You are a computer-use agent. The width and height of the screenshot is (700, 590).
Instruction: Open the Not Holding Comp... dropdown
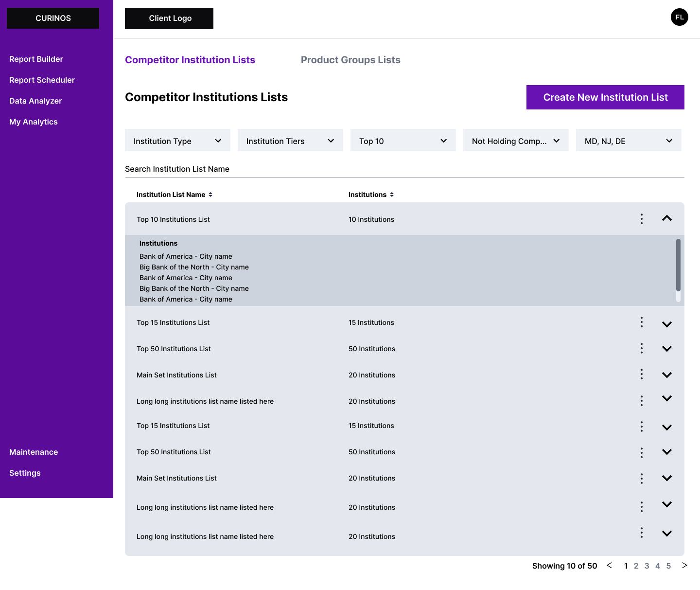(516, 141)
